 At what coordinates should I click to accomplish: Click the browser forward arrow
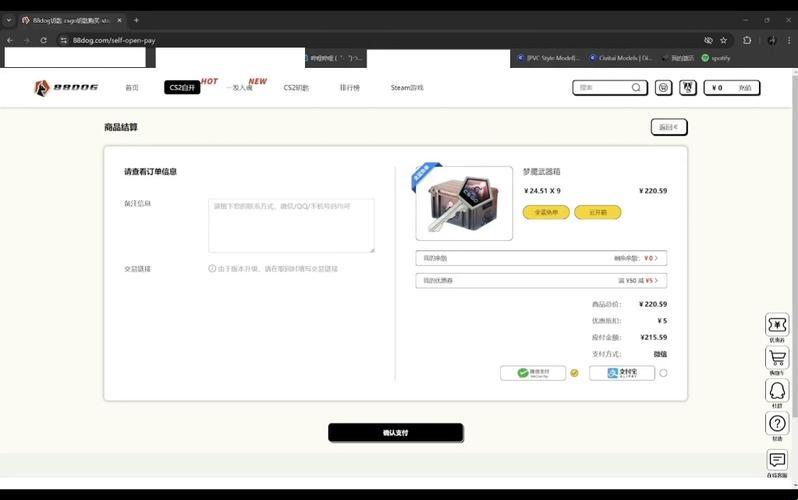[26, 40]
